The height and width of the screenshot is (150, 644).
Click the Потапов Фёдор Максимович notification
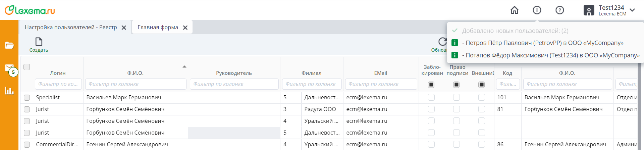pyautogui.click(x=552, y=55)
